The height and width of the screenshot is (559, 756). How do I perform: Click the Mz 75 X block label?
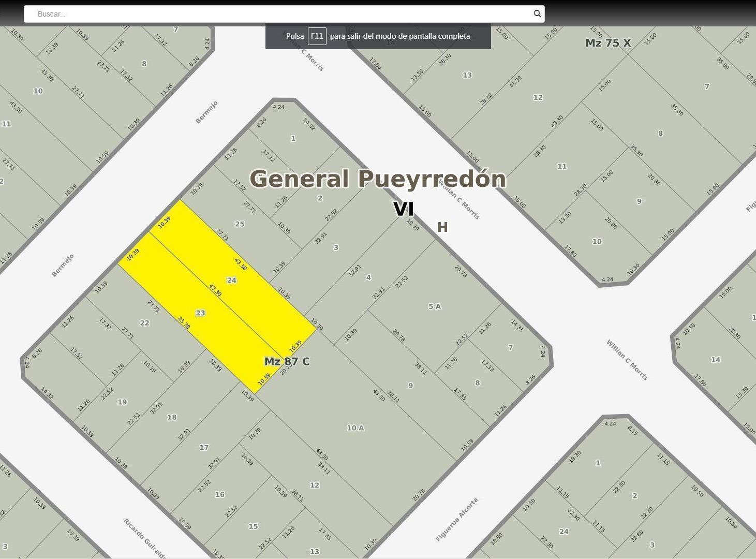608,43
